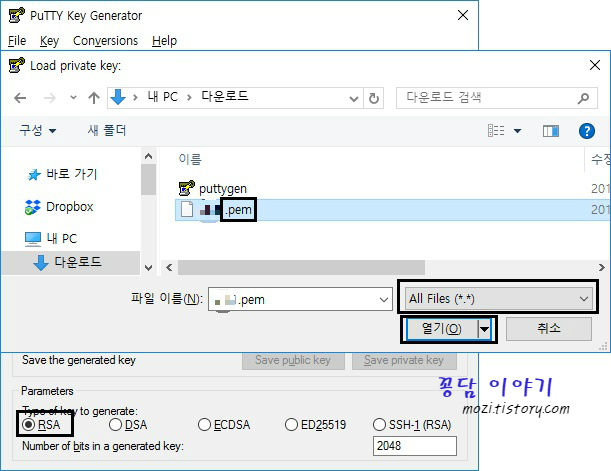Expand the view options dropdown arrow
The image size is (611, 471).
(x=517, y=131)
